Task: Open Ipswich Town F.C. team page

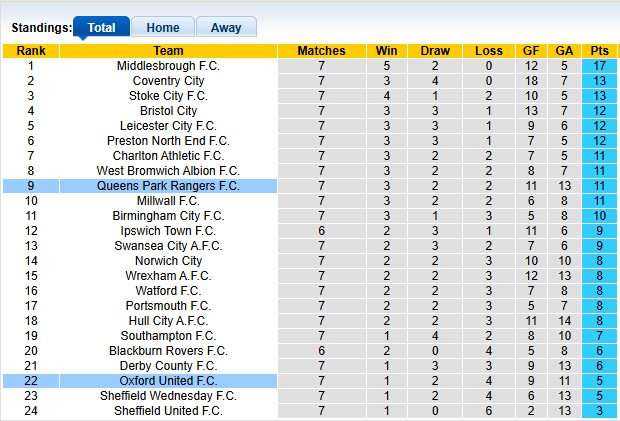Action: pyautogui.click(x=168, y=231)
